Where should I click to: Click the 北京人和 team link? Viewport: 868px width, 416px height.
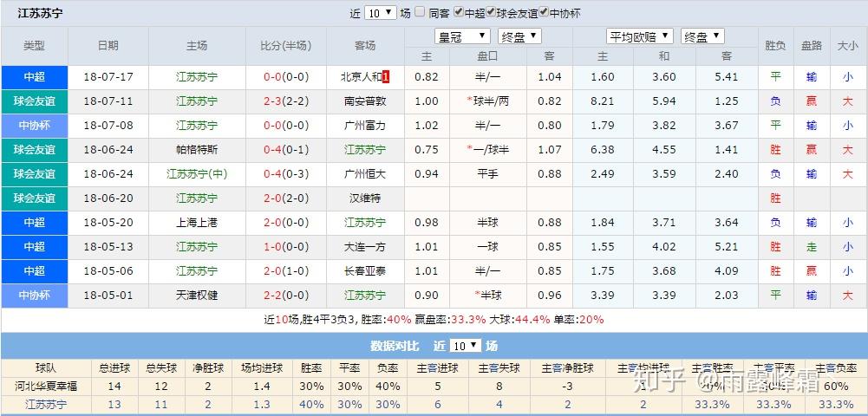pyautogui.click(x=361, y=77)
